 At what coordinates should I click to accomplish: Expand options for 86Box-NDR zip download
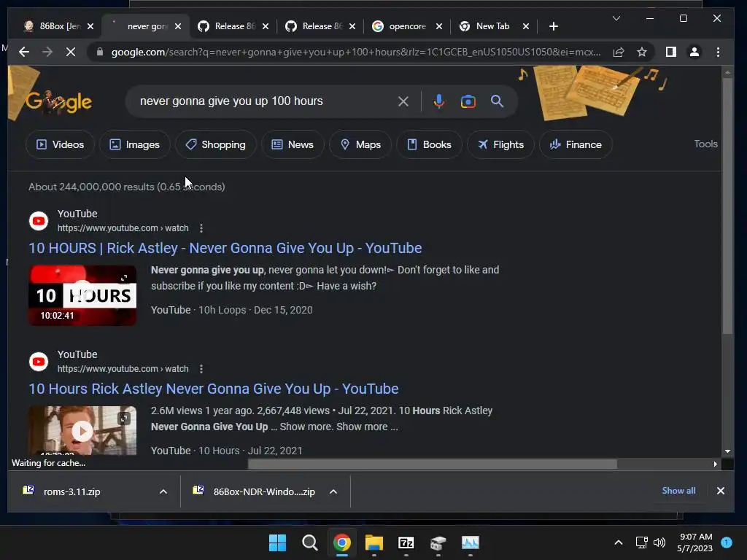[x=333, y=491]
